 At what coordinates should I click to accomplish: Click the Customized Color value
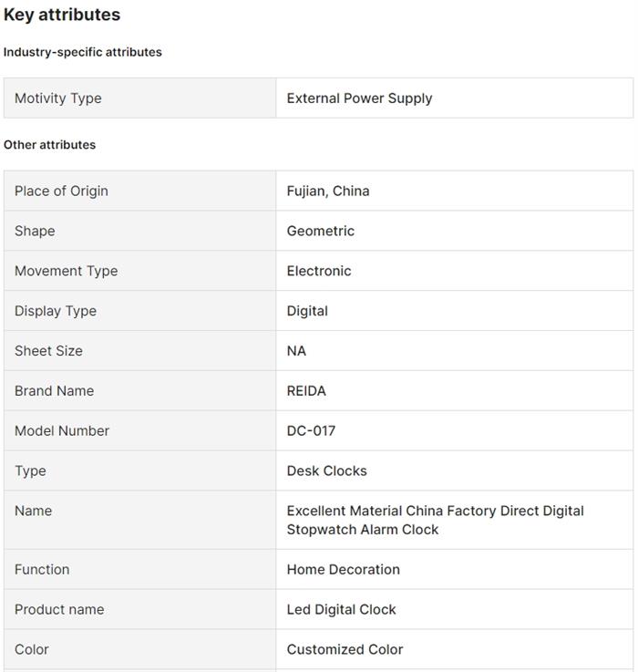(345, 650)
